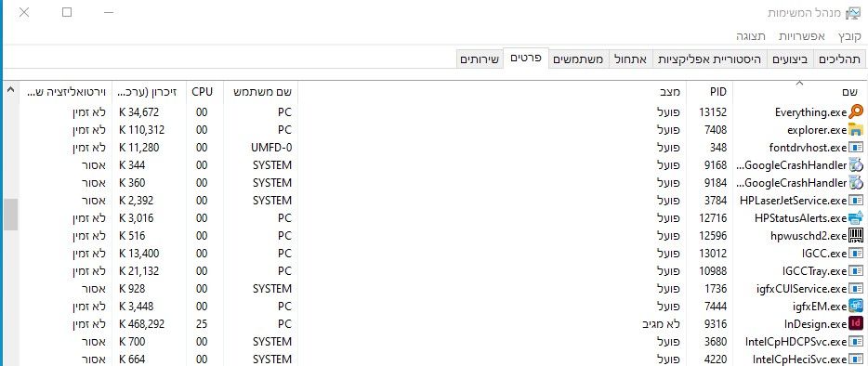
Task: Click the scroll-up arrow of the list
Action: click(10, 90)
